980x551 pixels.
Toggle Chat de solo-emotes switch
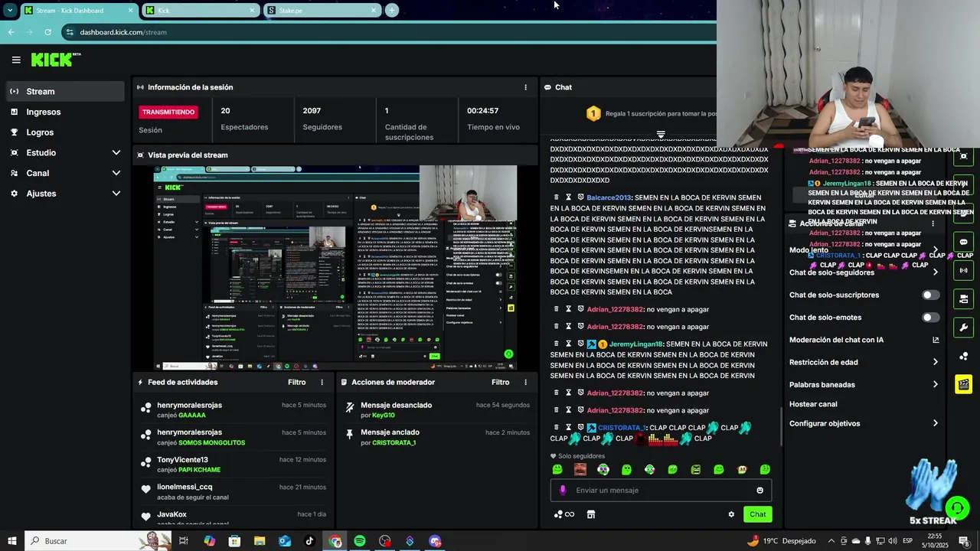(930, 317)
